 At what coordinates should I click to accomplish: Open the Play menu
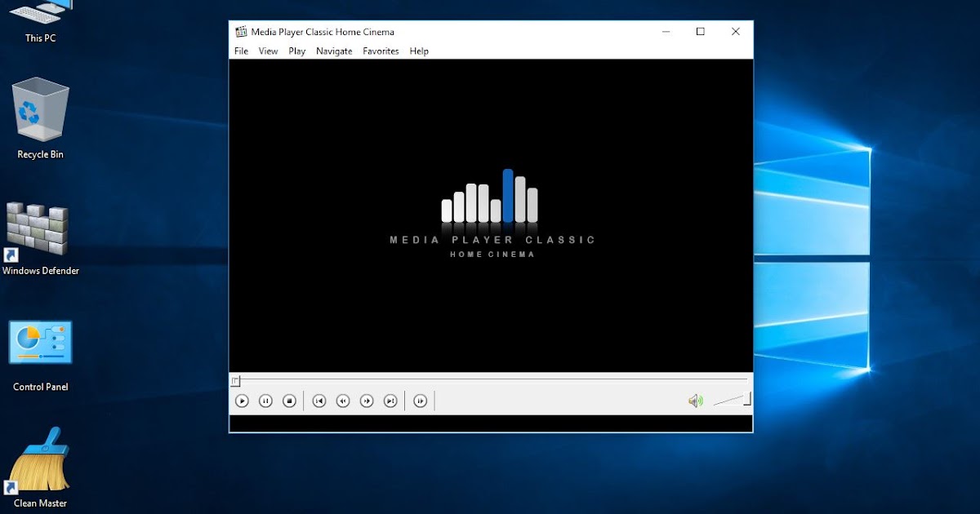297,51
